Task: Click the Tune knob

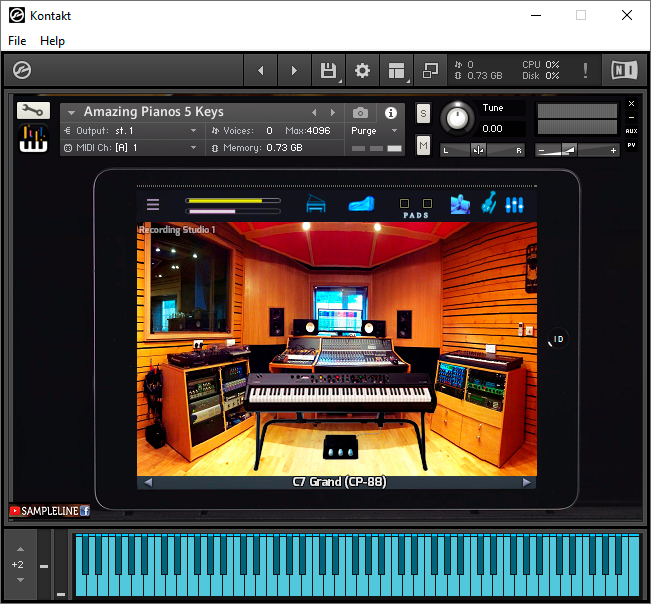Action: click(x=457, y=118)
